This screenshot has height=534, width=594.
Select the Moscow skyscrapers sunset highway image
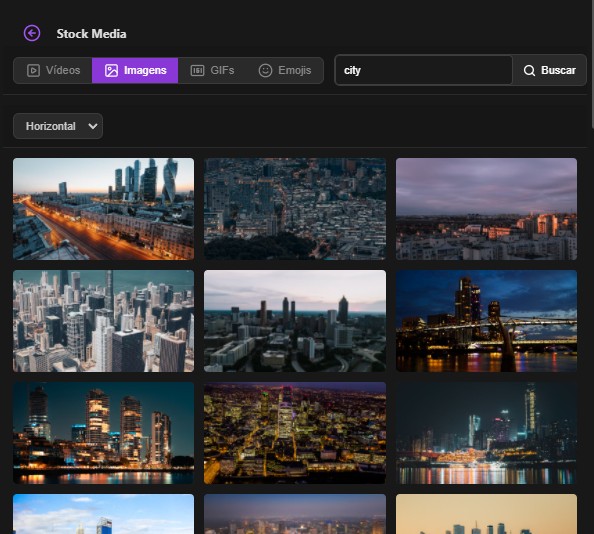pos(103,209)
